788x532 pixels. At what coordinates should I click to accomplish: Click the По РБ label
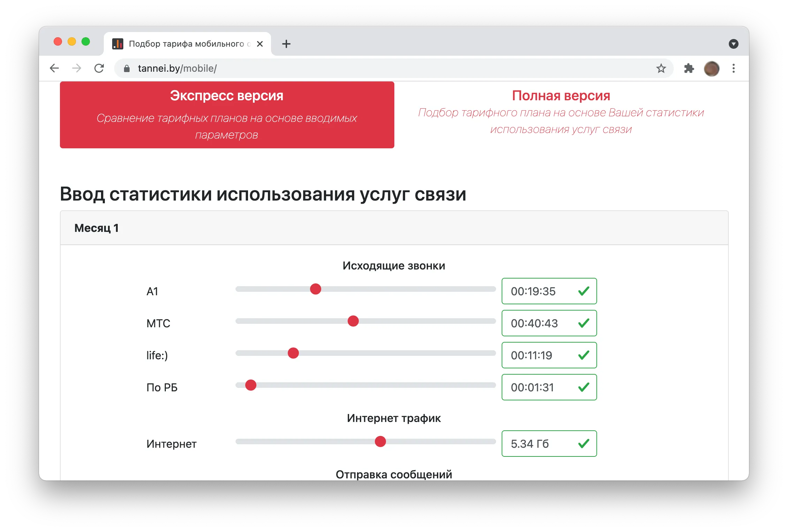(x=162, y=388)
